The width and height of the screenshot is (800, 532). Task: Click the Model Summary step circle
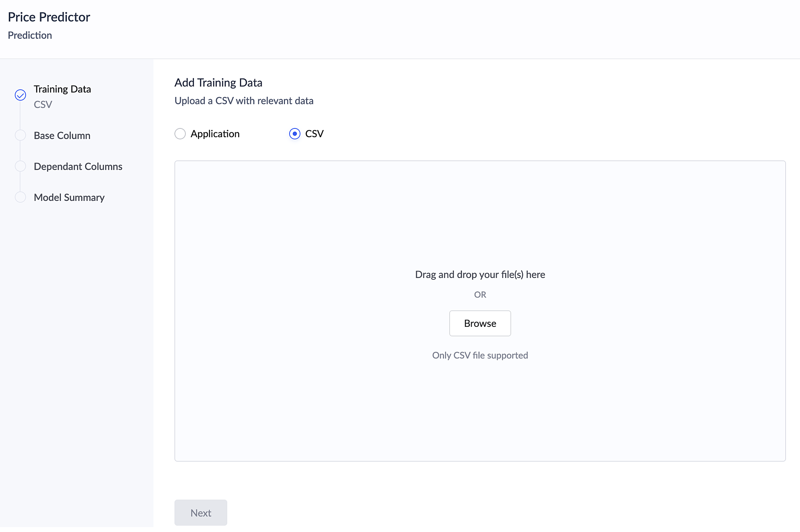click(20, 197)
